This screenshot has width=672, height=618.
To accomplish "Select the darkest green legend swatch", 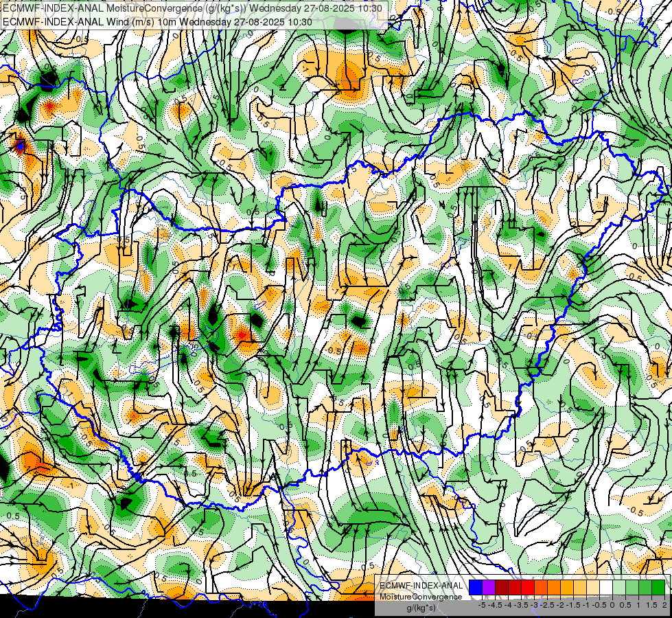I will 658,587.
